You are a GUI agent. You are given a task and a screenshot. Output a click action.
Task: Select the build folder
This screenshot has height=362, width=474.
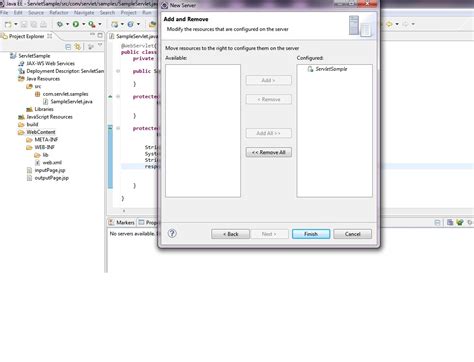click(x=32, y=124)
